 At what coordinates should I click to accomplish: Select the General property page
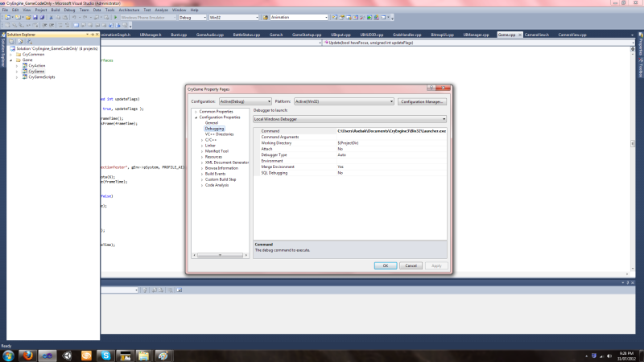[212, 123]
